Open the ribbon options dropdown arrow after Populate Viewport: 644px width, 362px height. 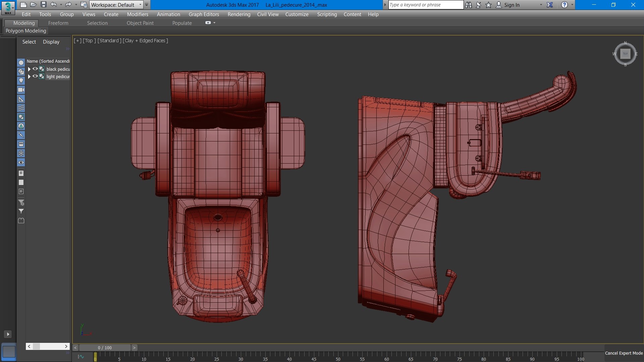(x=214, y=23)
